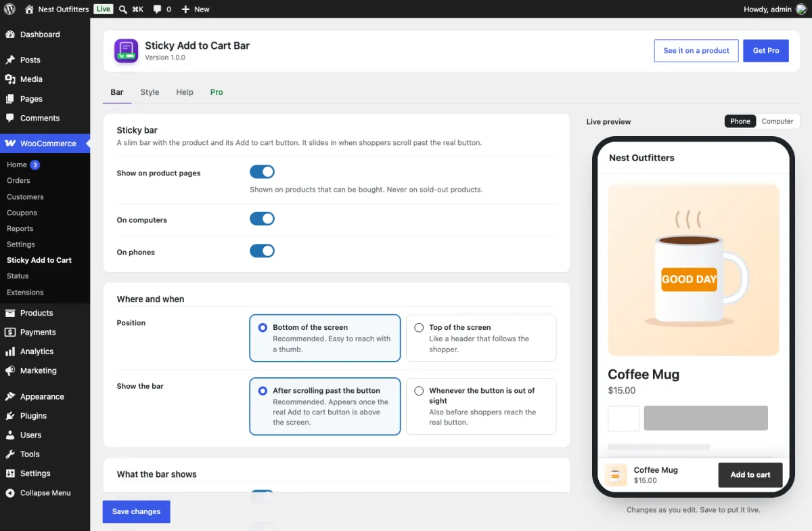Open the search magnifier icon in admin bar
Screen dimensions: 812x531
[122, 9]
